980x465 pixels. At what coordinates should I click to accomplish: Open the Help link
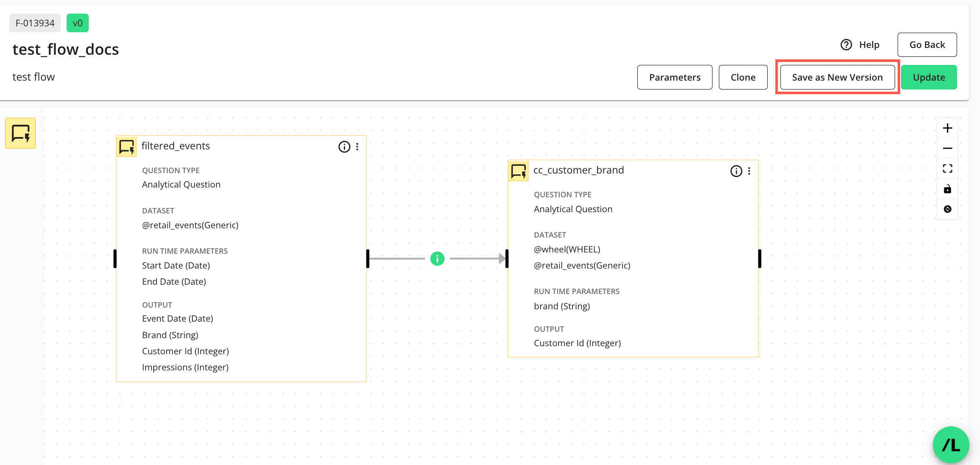tap(860, 45)
